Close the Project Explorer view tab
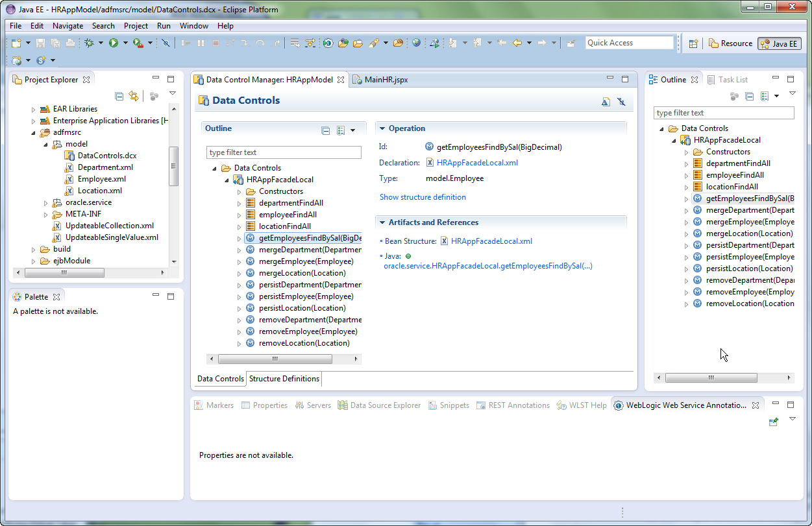The image size is (812, 526). [x=86, y=80]
